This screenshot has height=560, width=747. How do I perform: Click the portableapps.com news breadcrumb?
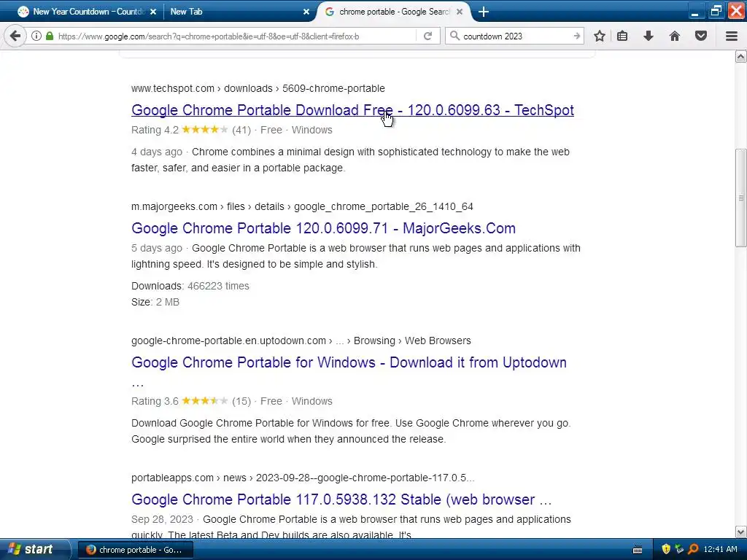pyautogui.click(x=303, y=478)
